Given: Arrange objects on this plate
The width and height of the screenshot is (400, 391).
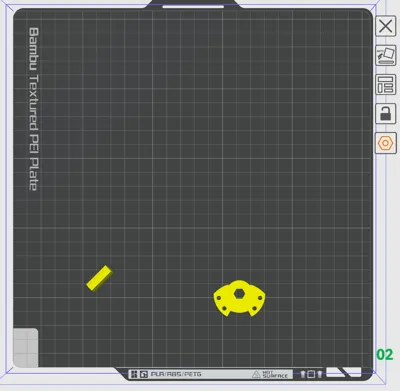Looking at the screenshot, I should click(x=386, y=85).
